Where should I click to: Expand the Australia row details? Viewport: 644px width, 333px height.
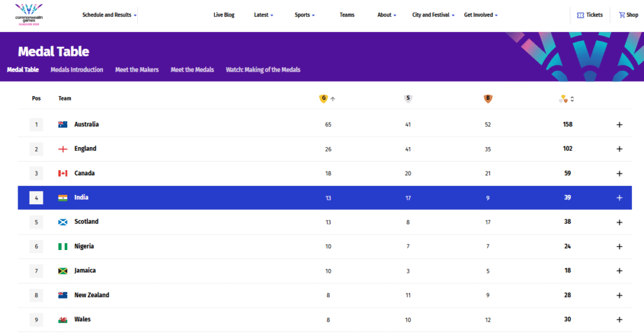click(x=619, y=124)
